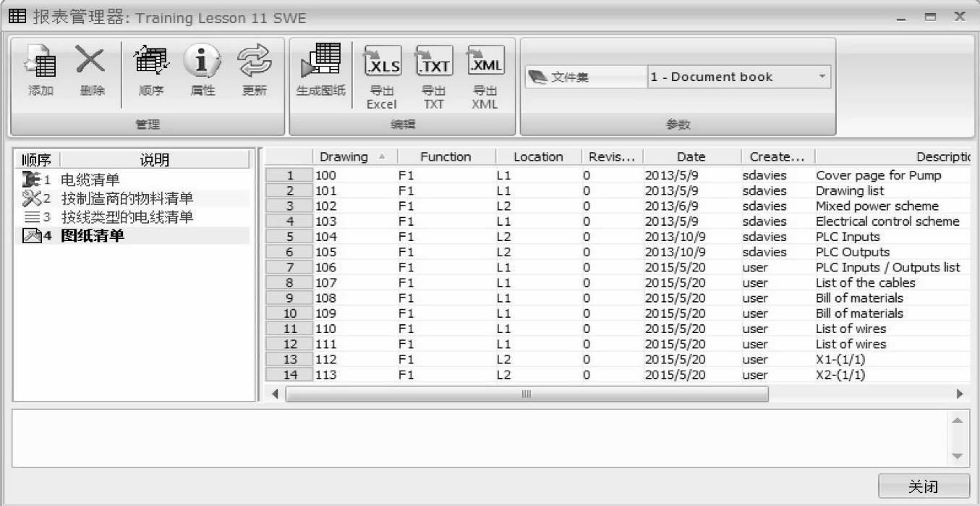980x506 pixels.
Task: Click drawing number 113 cell
Action: pos(325,375)
